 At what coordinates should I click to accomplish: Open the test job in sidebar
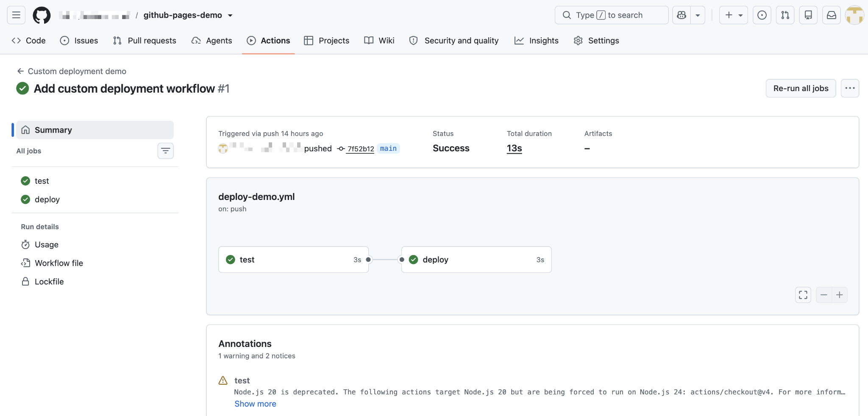tap(95, 181)
